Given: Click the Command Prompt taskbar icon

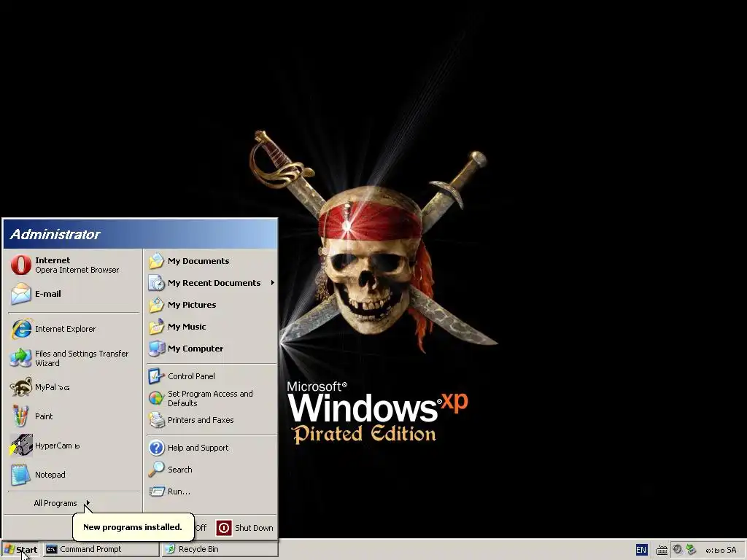Looking at the screenshot, I should click(x=52, y=549).
